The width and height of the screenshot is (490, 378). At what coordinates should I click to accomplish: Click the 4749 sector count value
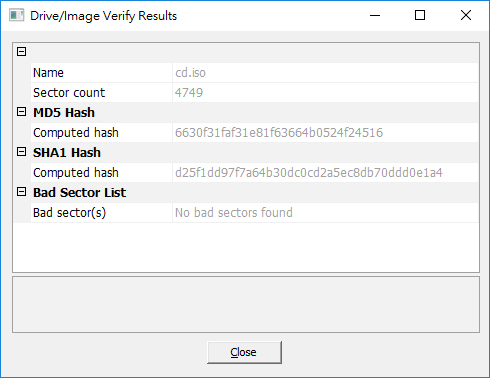pos(189,93)
